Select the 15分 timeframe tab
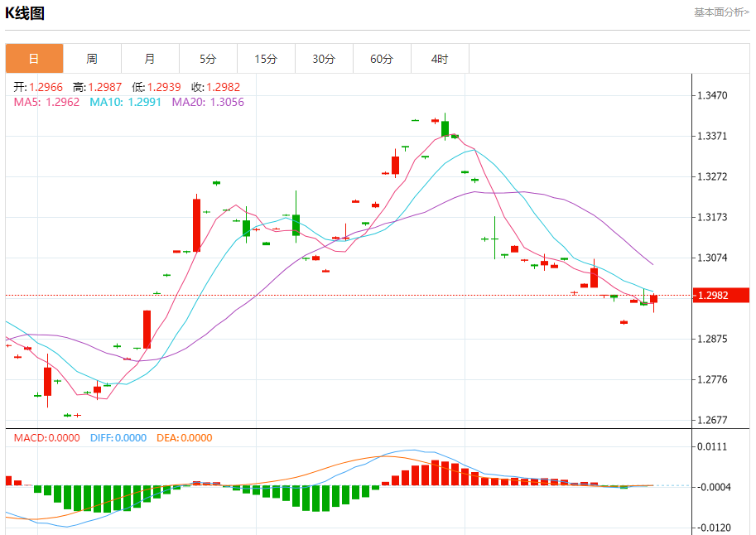The height and width of the screenshot is (535, 756). click(266, 59)
